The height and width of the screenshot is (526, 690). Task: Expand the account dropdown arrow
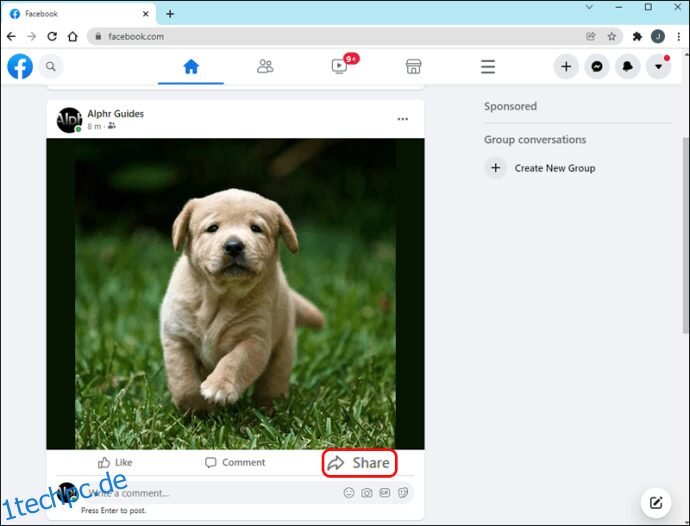[658, 66]
